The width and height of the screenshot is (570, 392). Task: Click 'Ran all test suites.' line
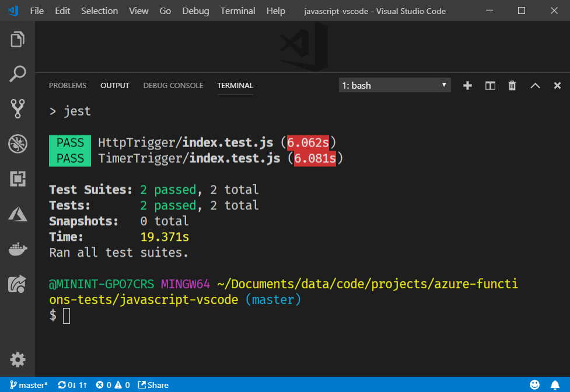[x=119, y=253]
